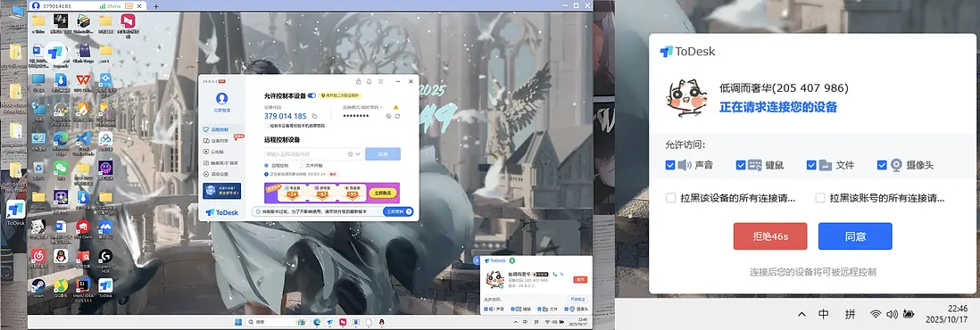Open the 连接模式-临时密码 dropdown
The width and height of the screenshot is (980, 330).
coord(362,108)
